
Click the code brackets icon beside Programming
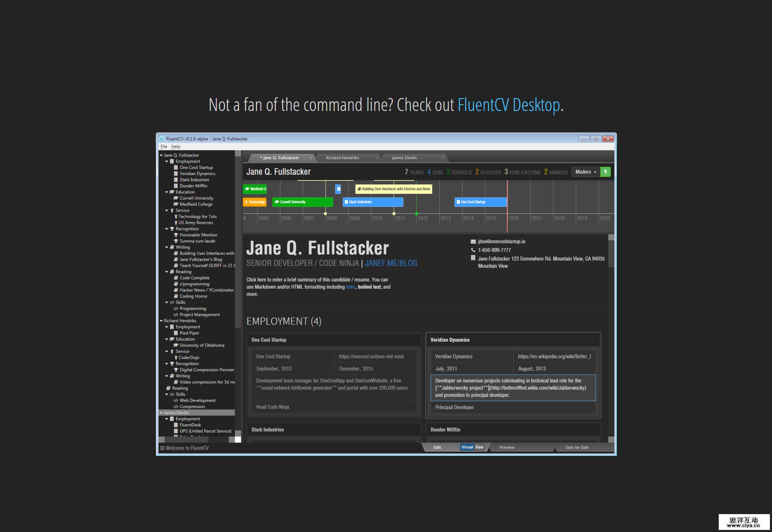point(176,308)
